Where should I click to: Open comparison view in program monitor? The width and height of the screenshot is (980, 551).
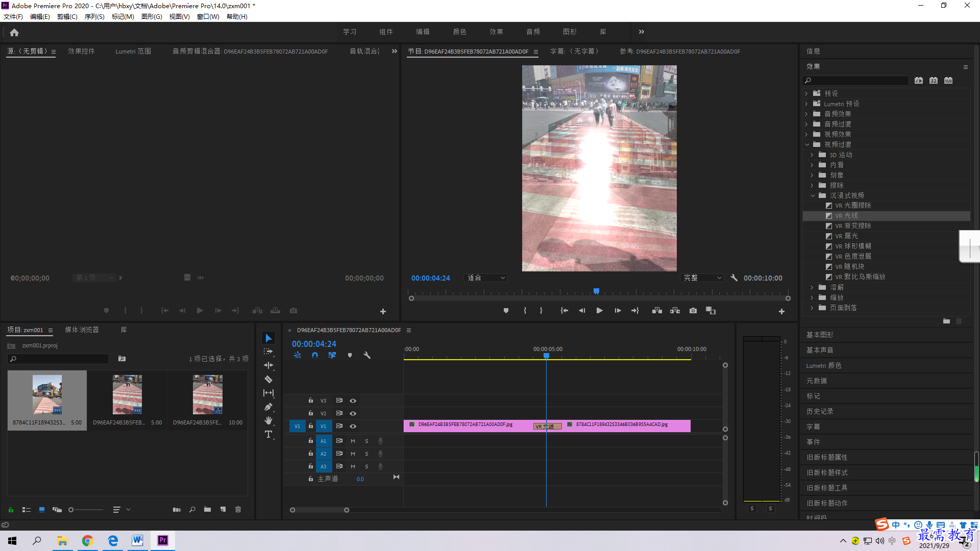[x=710, y=311]
